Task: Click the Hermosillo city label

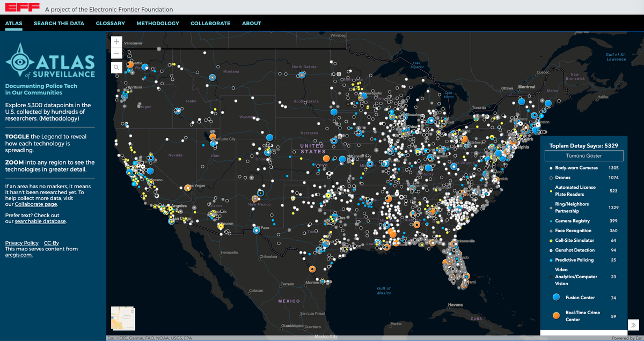Action: click(229, 252)
